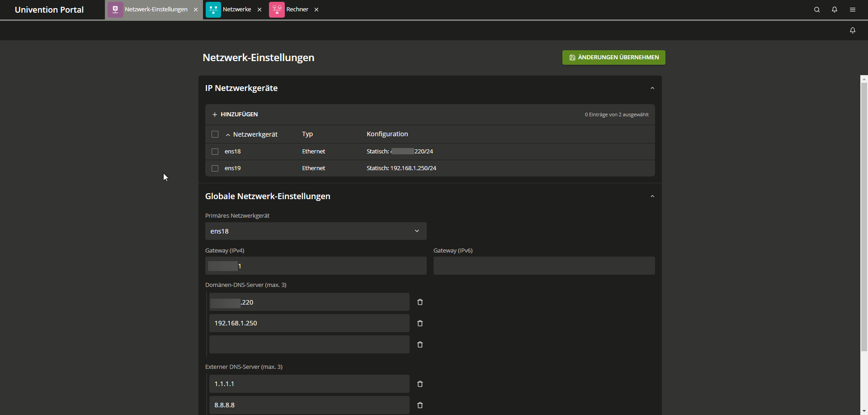The image size is (868, 415).
Task: Click '0 Einträge von 2 ausgewählt' status text
Action: pyautogui.click(x=617, y=114)
